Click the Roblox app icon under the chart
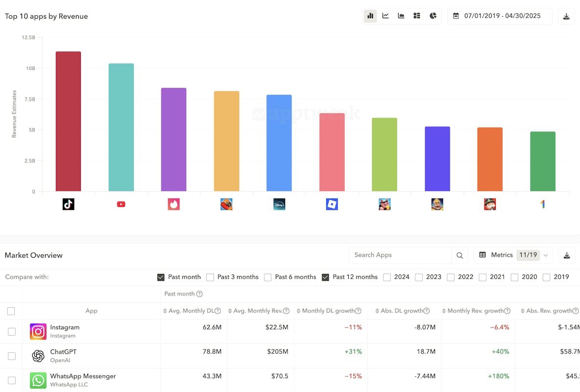Image resolution: width=580 pixels, height=392 pixels. tap(332, 204)
